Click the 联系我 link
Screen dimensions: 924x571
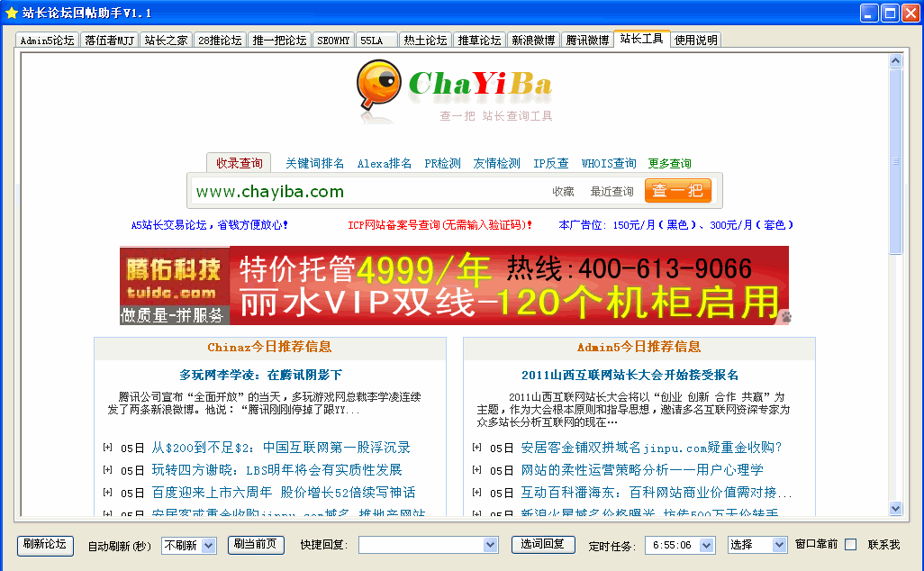coord(883,545)
